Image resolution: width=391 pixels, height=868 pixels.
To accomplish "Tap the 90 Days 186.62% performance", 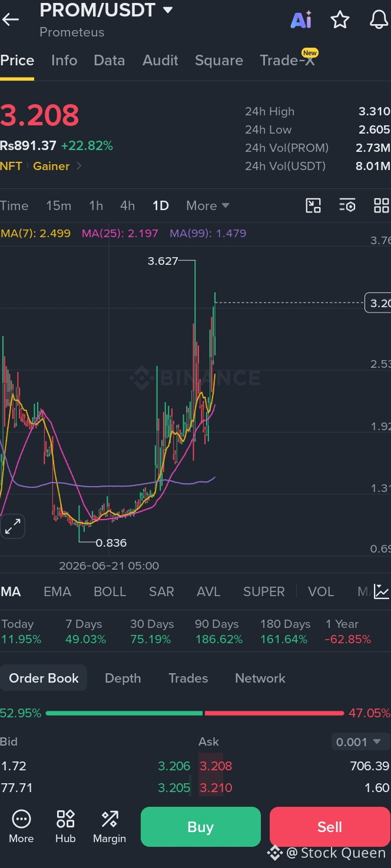I will tap(218, 631).
